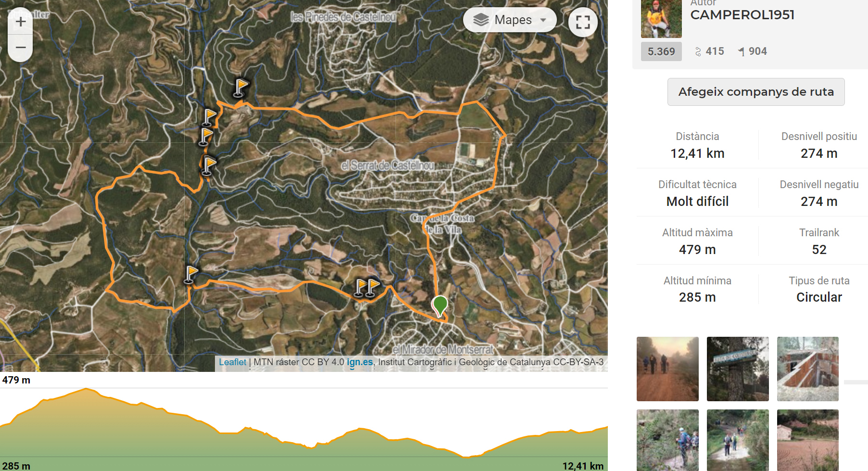Image resolution: width=868 pixels, height=471 pixels.
Task: Click the green start location pin
Action: click(x=440, y=306)
